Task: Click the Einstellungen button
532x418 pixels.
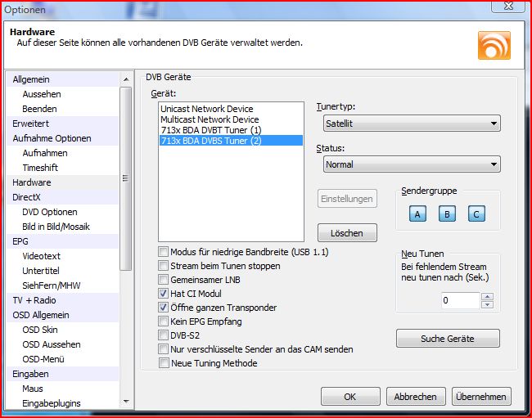Action: pyautogui.click(x=347, y=199)
